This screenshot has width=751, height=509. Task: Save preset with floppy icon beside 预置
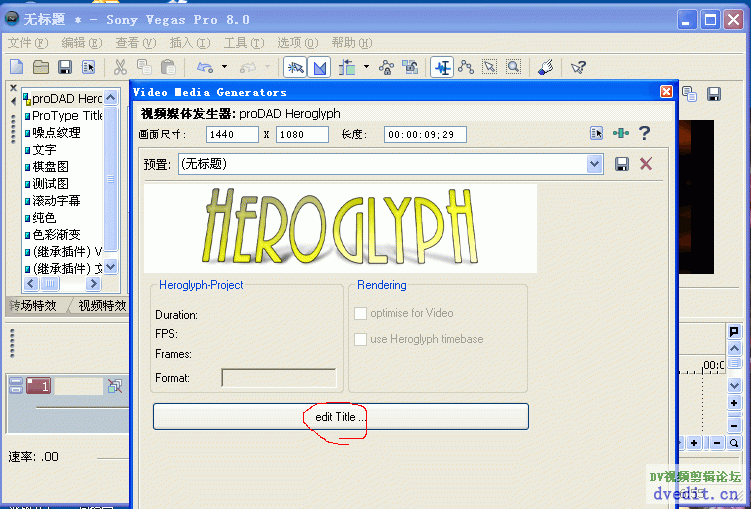point(622,164)
